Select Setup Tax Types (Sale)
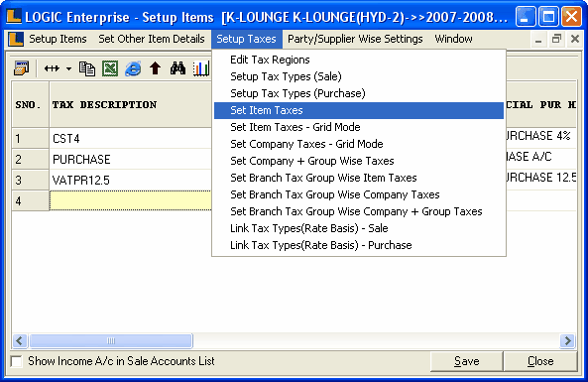 coord(359,76)
